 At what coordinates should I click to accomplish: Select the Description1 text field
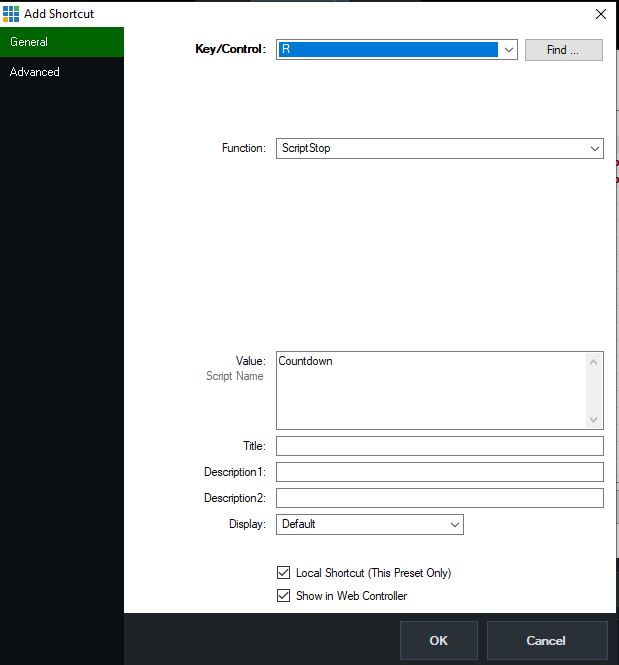[x=440, y=472]
